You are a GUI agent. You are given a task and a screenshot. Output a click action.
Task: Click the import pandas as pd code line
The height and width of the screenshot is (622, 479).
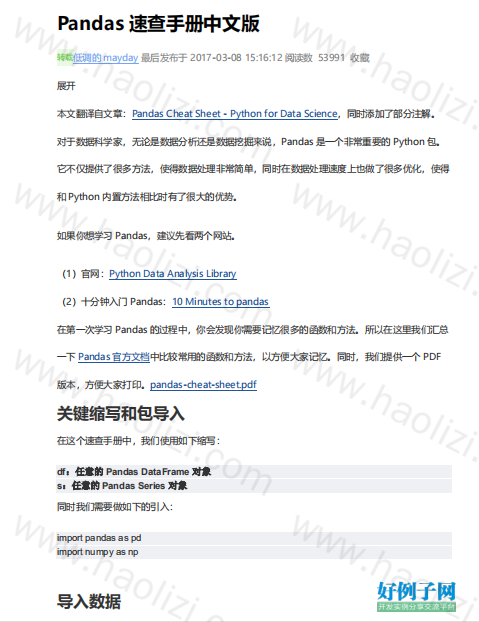pos(254,538)
